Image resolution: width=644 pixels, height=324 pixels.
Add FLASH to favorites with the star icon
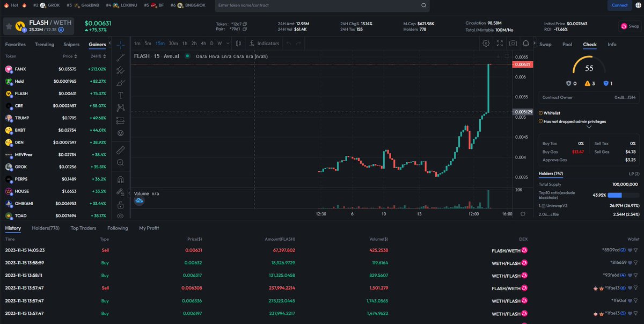(9, 26)
